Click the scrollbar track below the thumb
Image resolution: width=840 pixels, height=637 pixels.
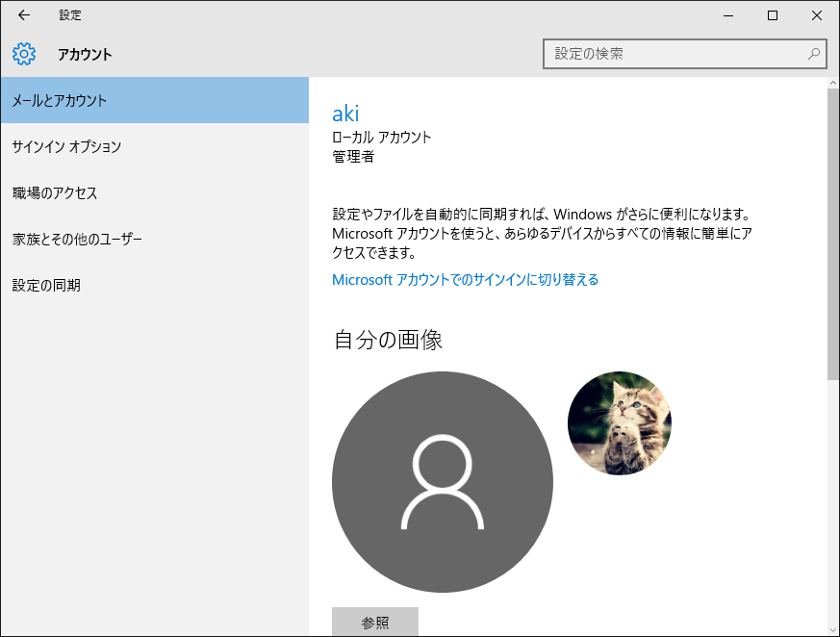click(832, 500)
